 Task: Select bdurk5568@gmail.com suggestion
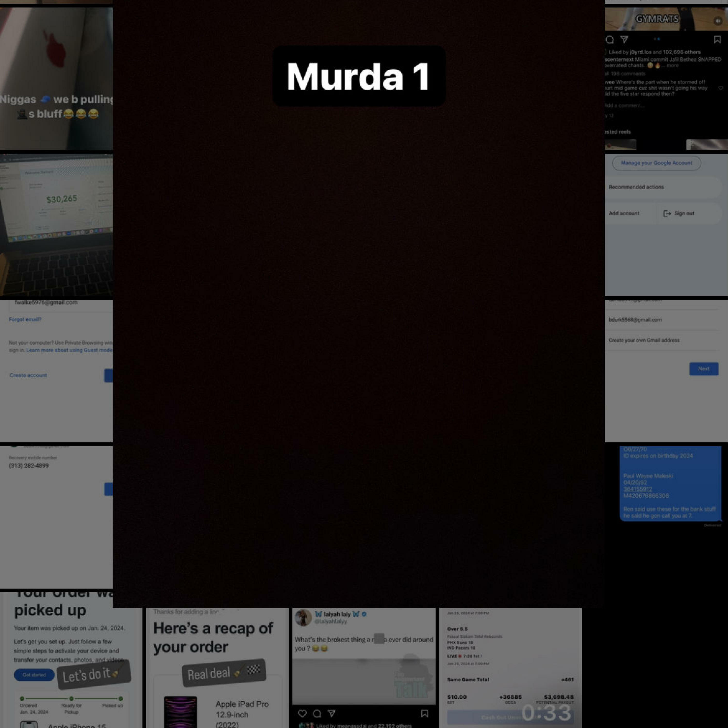click(635, 320)
